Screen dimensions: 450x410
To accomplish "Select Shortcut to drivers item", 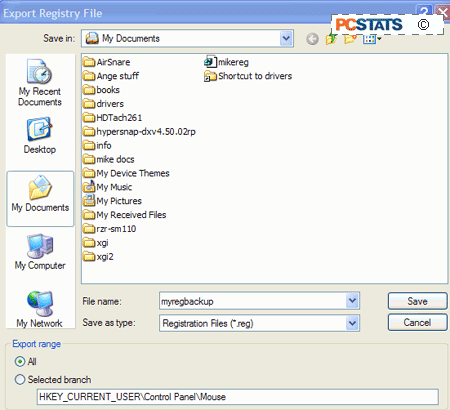I will click(x=248, y=76).
